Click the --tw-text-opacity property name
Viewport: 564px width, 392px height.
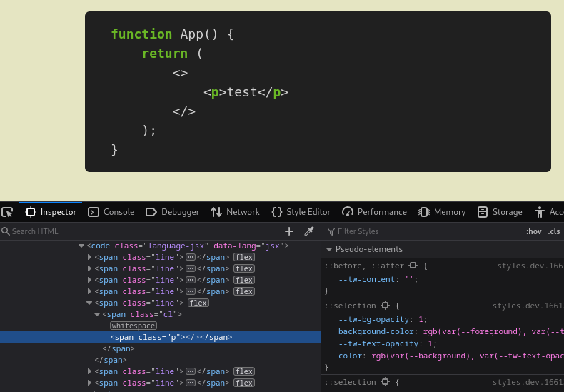pyautogui.click(x=378, y=344)
